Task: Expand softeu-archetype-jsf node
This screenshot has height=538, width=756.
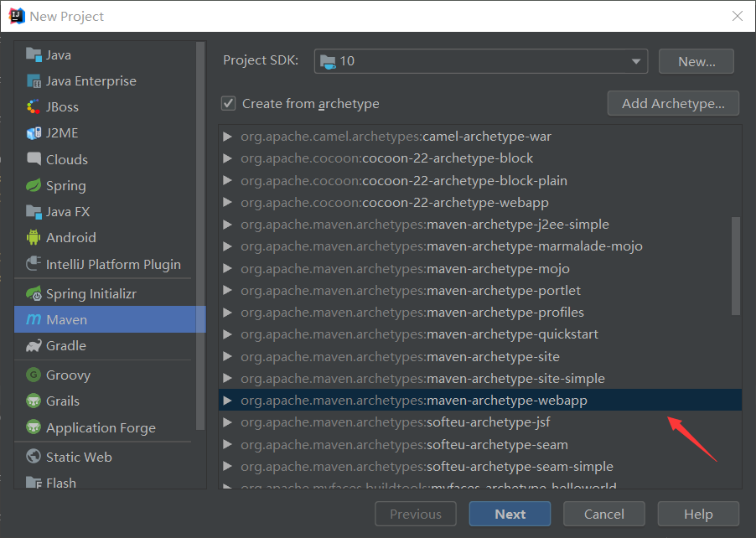Action: (228, 422)
